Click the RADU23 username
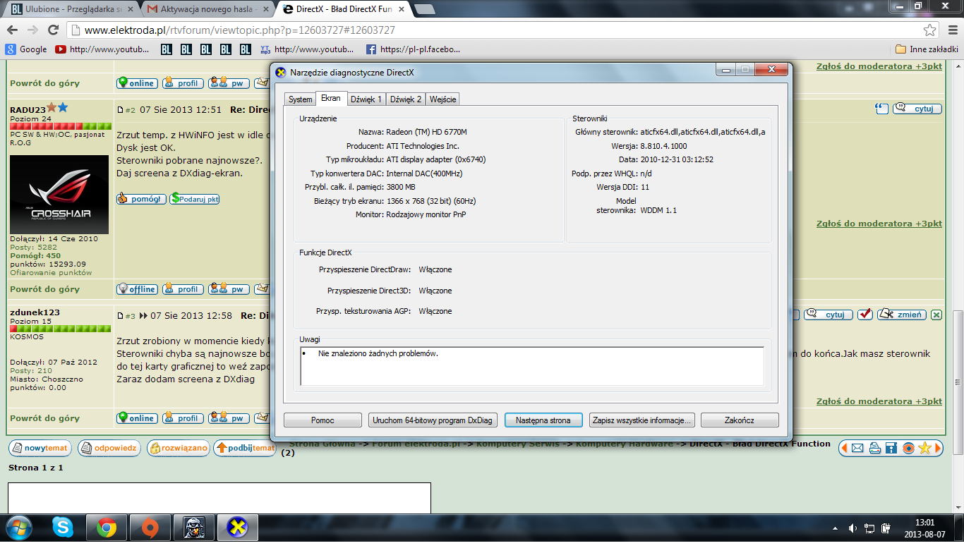Screen dimensions: 964x560 point(28,110)
